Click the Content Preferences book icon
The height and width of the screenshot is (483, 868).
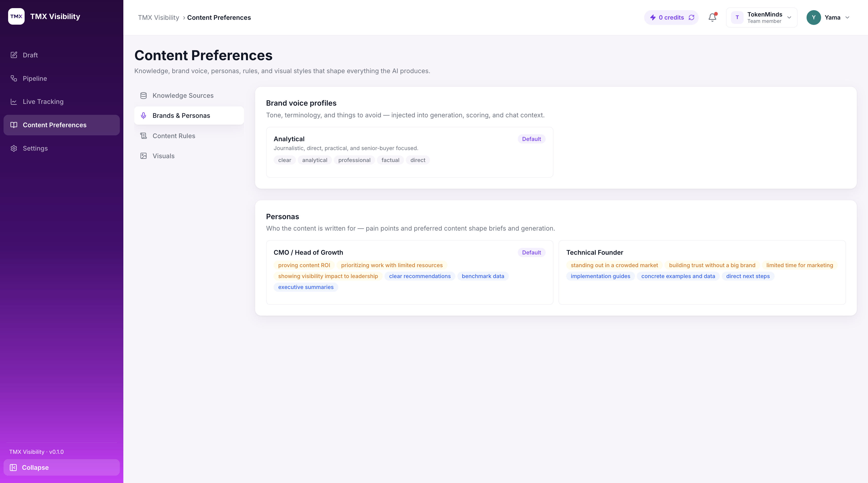14,125
